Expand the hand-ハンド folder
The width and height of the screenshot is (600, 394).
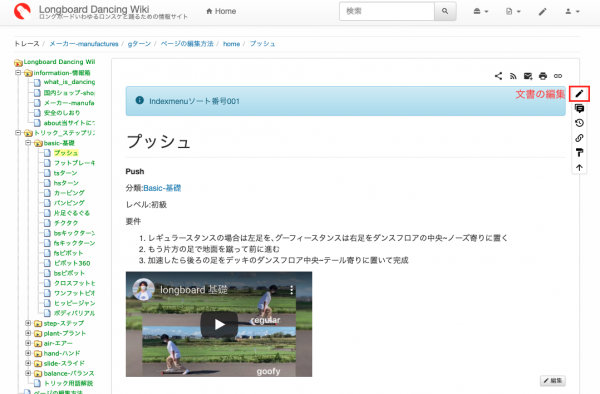[x=28, y=353]
